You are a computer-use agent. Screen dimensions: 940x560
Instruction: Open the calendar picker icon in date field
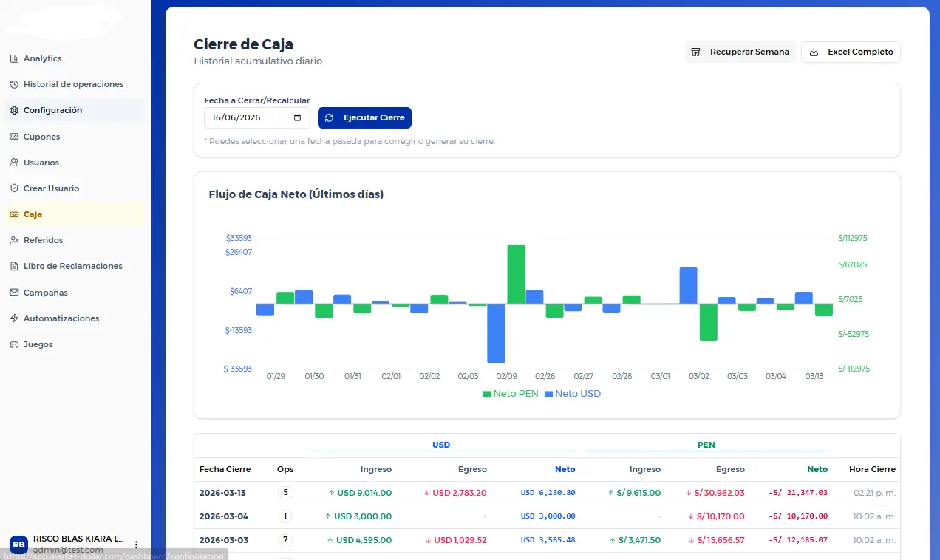pyautogui.click(x=297, y=117)
